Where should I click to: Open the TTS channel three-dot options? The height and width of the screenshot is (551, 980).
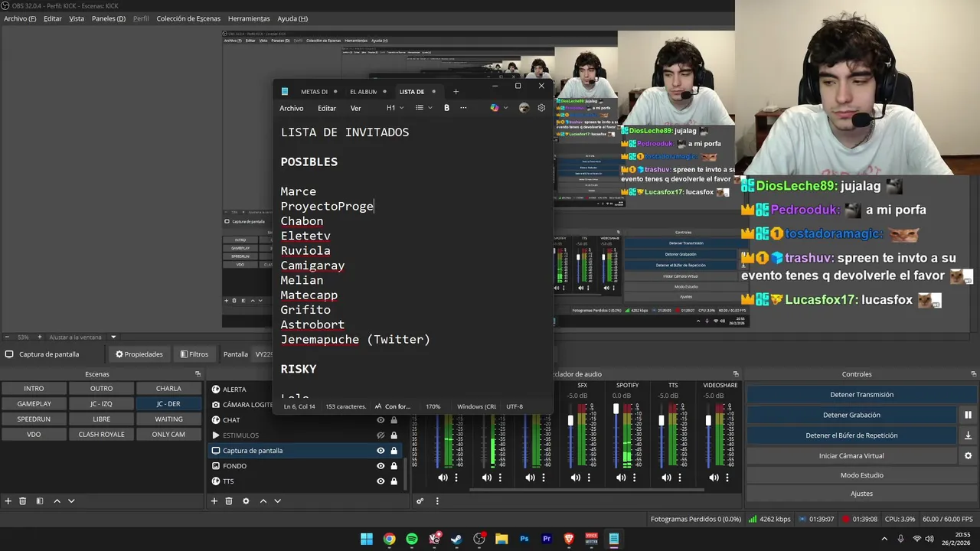(680, 478)
